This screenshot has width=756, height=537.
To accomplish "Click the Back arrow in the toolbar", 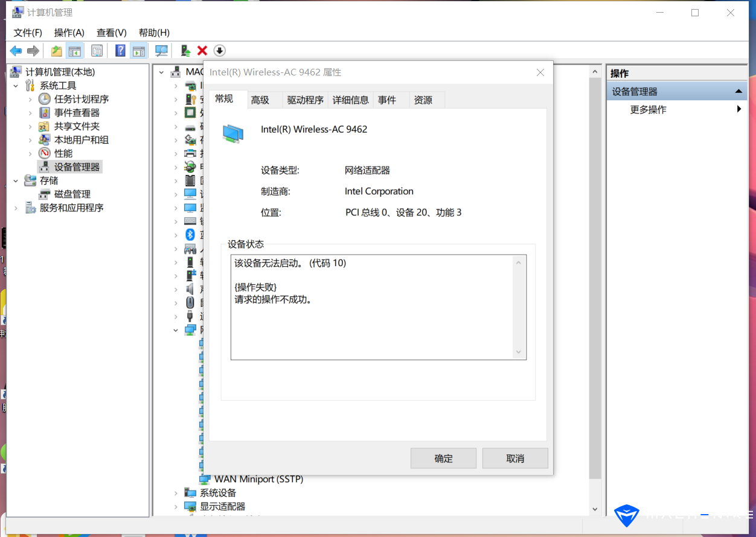I will pos(16,51).
